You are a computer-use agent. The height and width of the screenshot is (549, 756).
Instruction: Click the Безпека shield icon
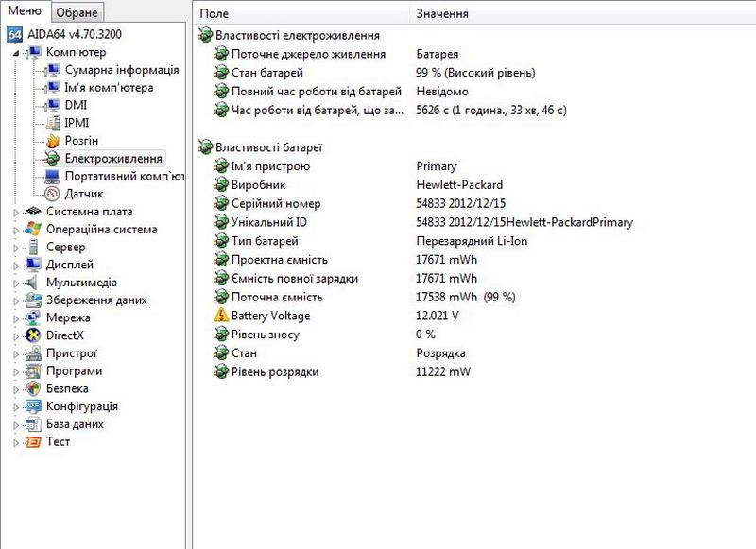point(34,388)
